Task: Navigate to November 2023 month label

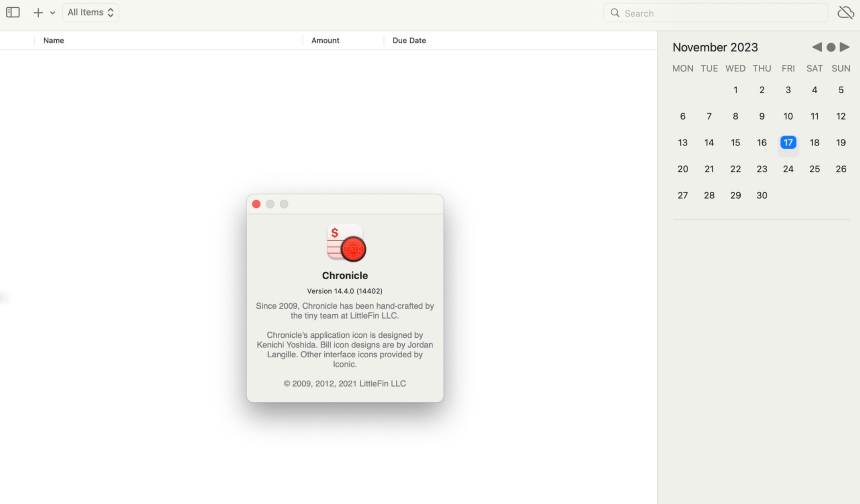Action: pyautogui.click(x=714, y=47)
